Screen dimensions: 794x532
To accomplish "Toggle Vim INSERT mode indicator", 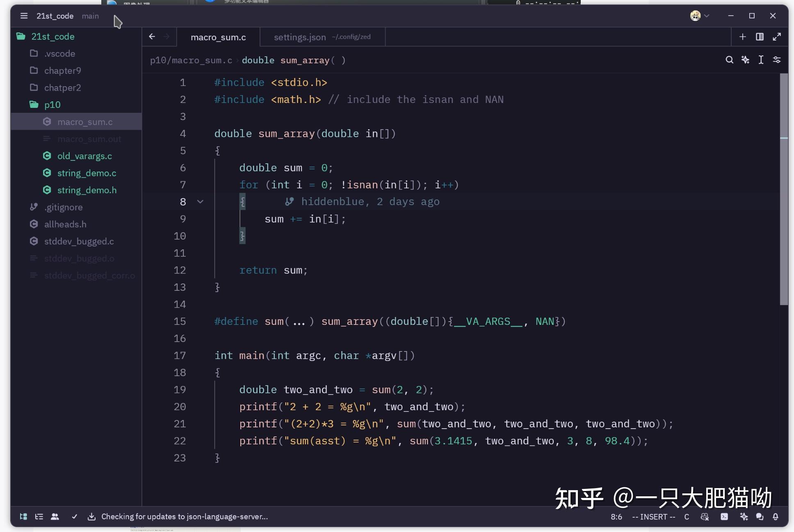I will pos(653,517).
